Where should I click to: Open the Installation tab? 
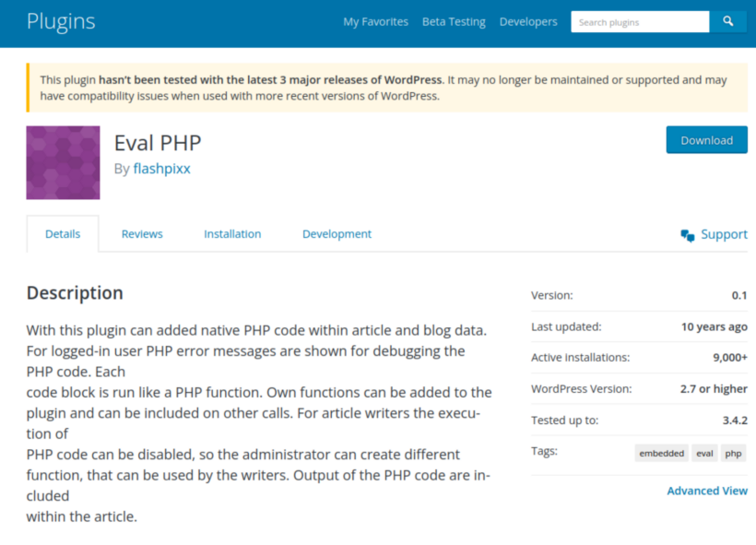tap(232, 233)
